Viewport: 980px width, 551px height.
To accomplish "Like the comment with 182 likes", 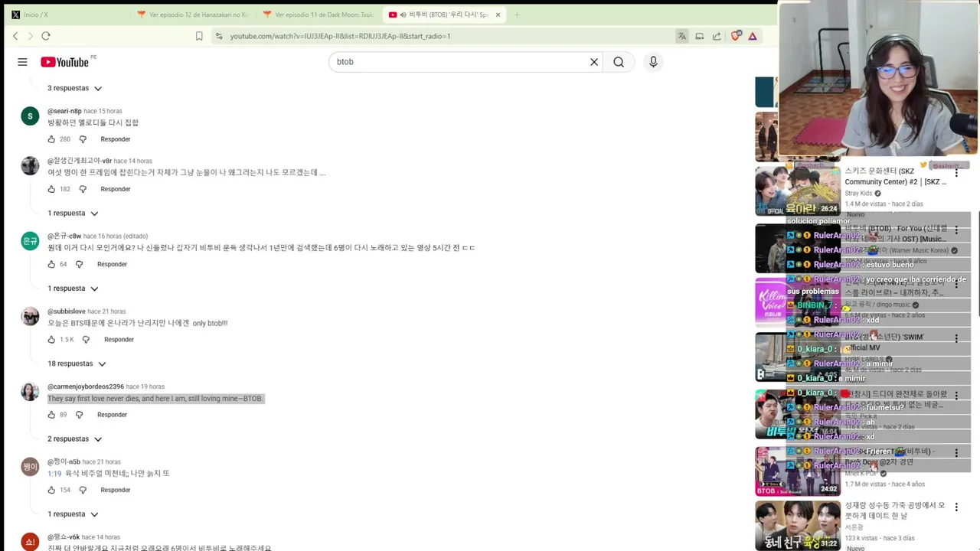I will coord(51,189).
